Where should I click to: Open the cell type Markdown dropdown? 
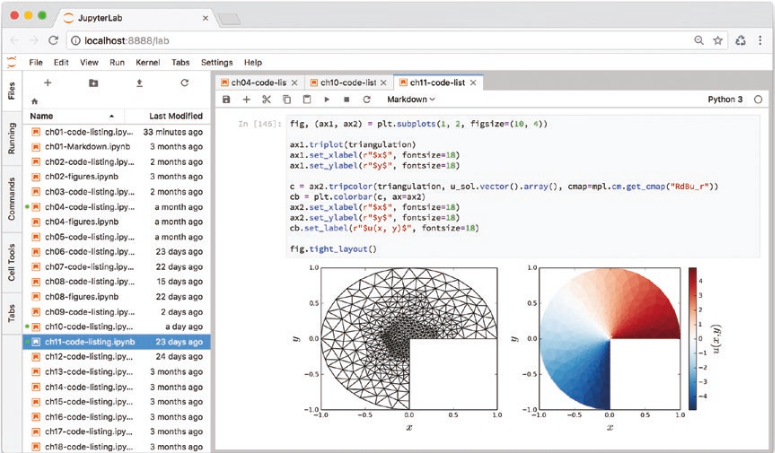(411, 100)
